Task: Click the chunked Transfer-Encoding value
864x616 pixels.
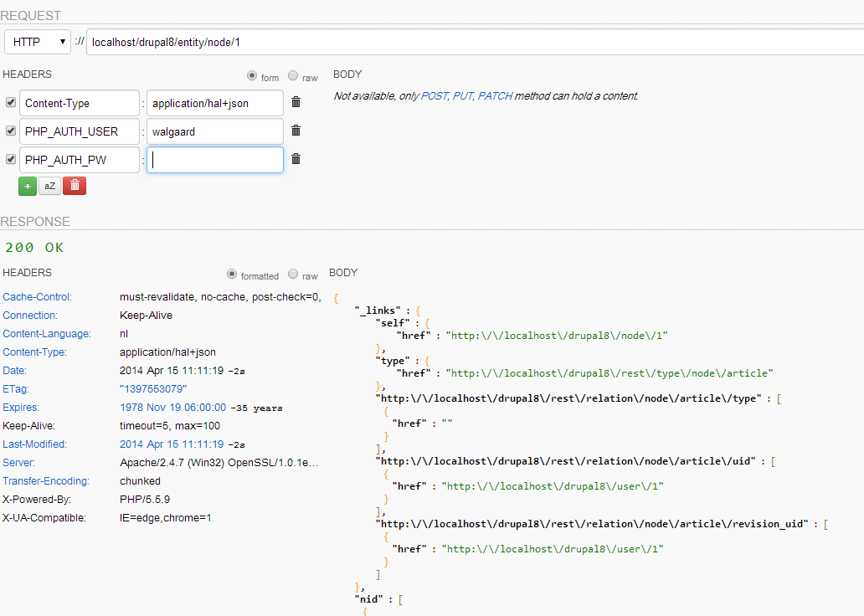Action: pos(140,481)
